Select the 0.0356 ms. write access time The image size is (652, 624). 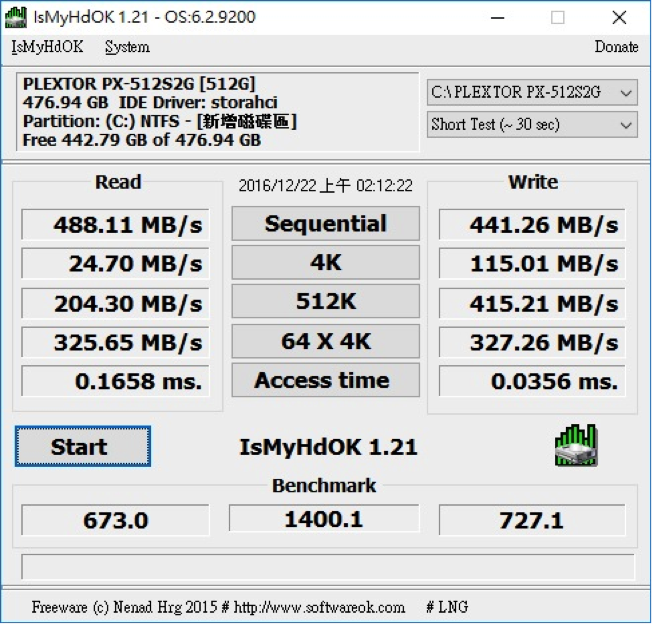click(532, 381)
